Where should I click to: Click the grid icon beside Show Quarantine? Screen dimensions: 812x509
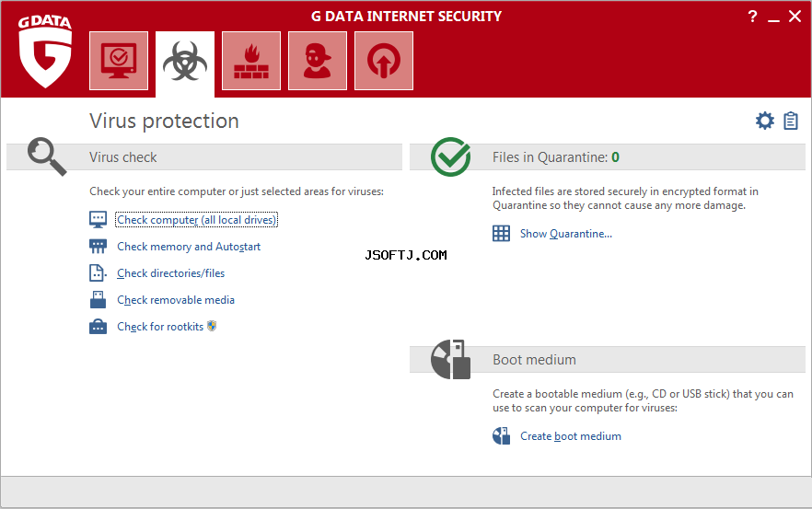(x=501, y=234)
